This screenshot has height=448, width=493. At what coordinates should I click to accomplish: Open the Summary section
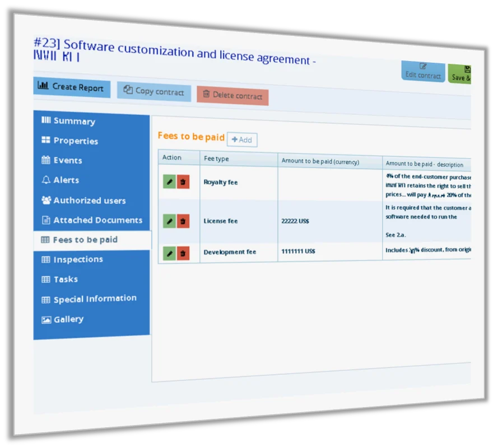[91, 121]
